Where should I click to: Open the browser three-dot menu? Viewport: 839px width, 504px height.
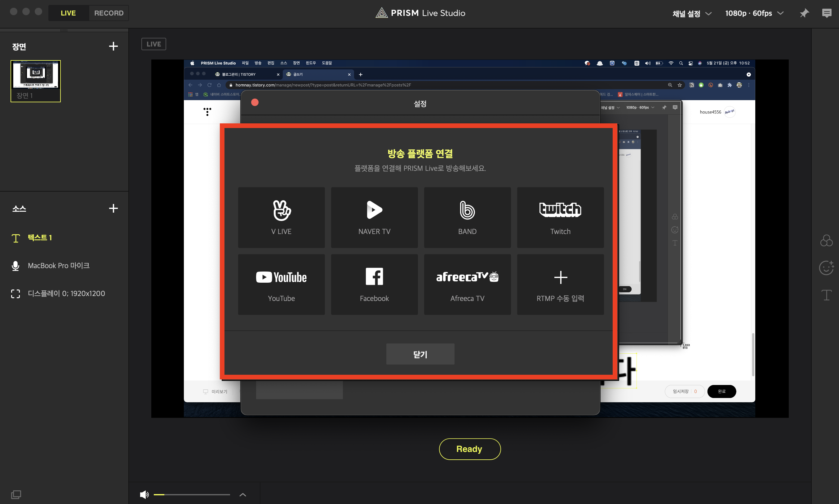[749, 85]
